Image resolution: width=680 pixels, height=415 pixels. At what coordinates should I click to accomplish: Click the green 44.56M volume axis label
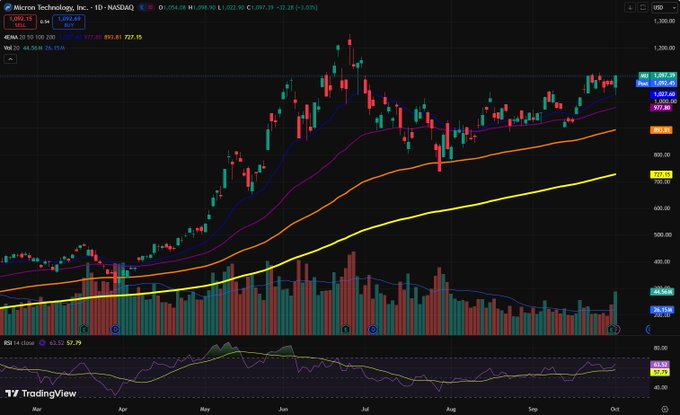click(662, 292)
